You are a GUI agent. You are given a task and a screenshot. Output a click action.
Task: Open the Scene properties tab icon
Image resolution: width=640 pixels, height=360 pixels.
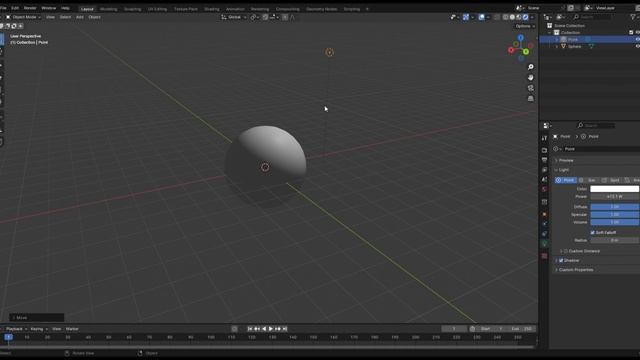(544, 180)
